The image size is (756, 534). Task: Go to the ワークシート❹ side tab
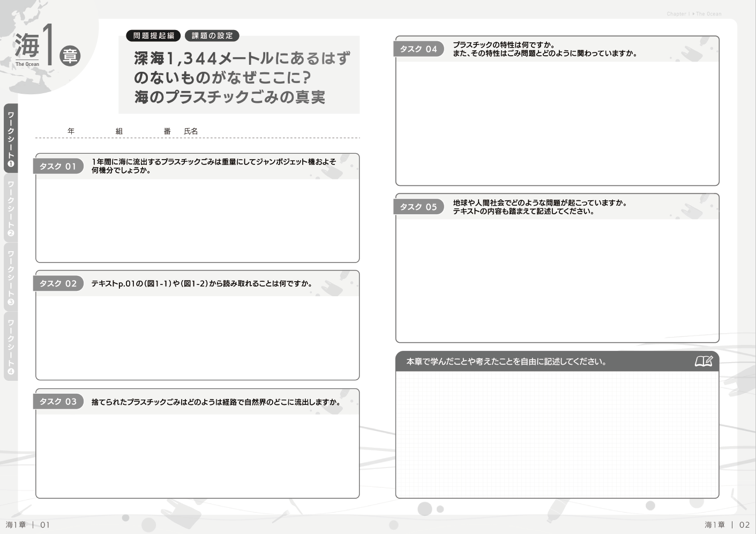pyautogui.click(x=11, y=346)
